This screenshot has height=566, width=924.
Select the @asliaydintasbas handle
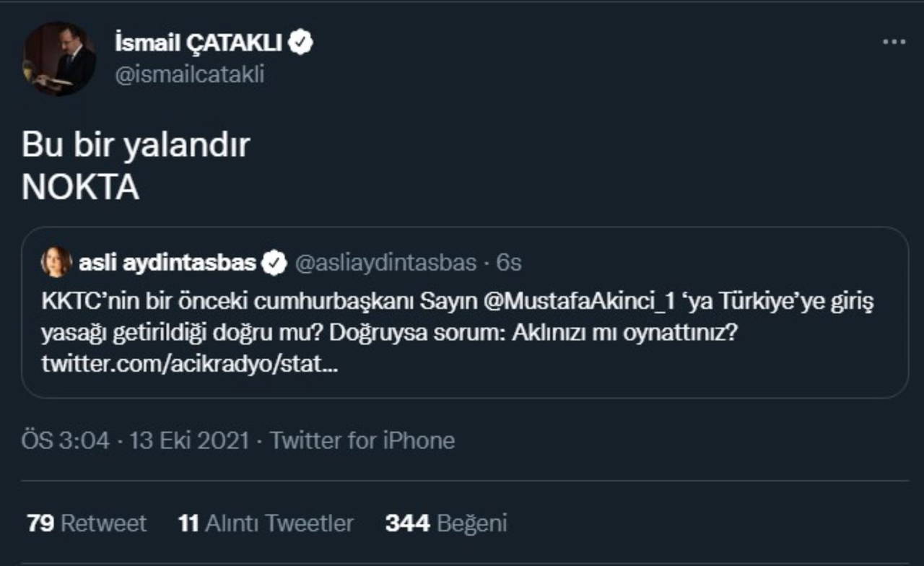pyautogui.click(x=385, y=264)
